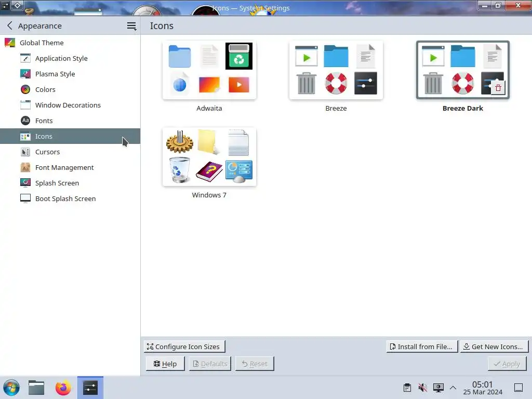Click the Window Decorations icon
This screenshot has height=399, width=532.
[25, 105]
